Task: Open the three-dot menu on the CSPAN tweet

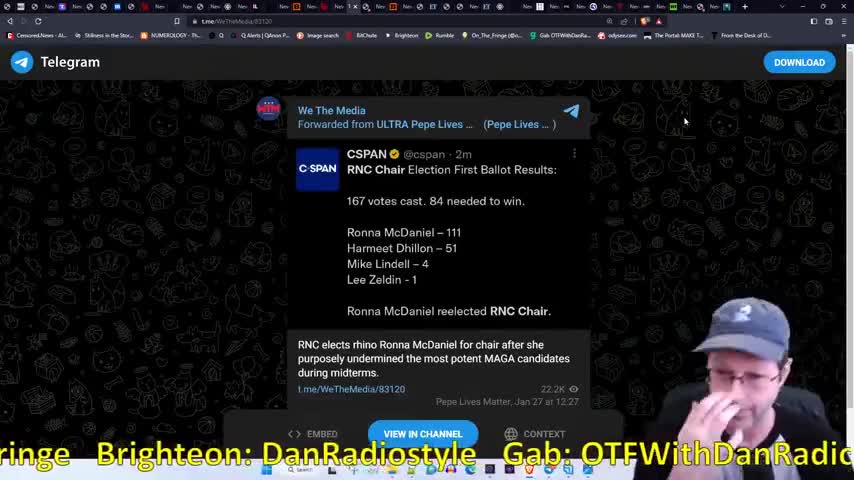Action: [574, 154]
